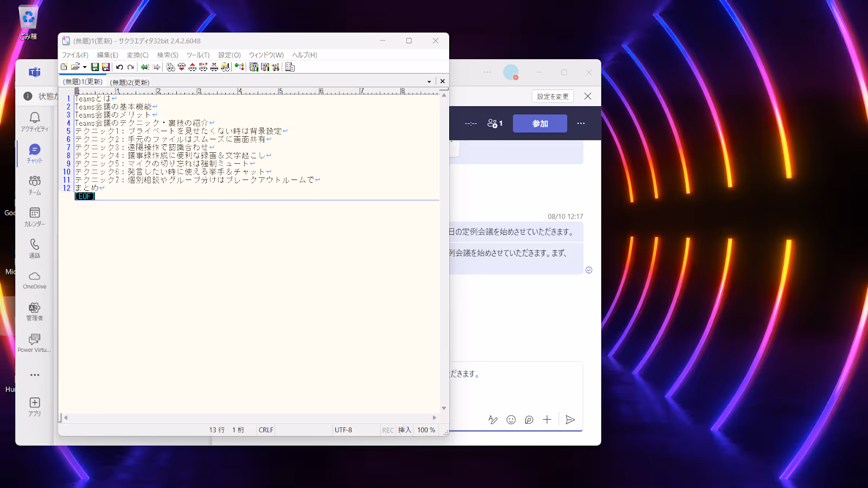Image resolution: width=868 pixels, height=488 pixels.
Task: Open Teams Admin (管理者) icon
Action: click(x=35, y=311)
